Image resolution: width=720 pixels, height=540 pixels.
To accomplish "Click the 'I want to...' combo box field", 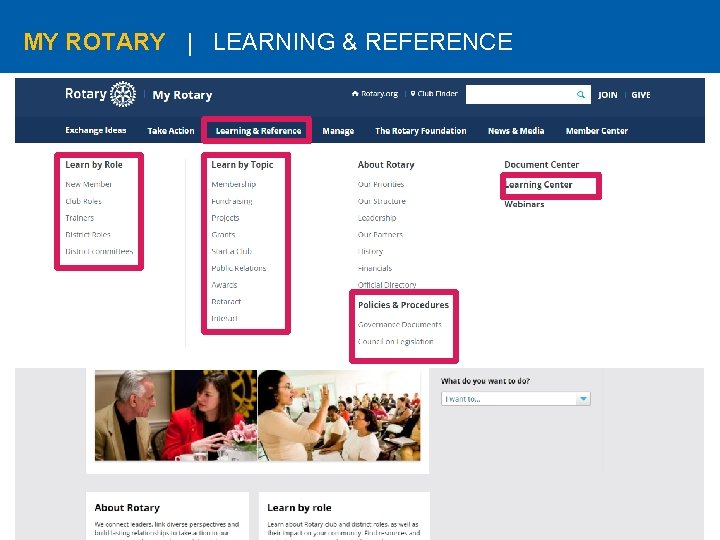I will [516, 399].
